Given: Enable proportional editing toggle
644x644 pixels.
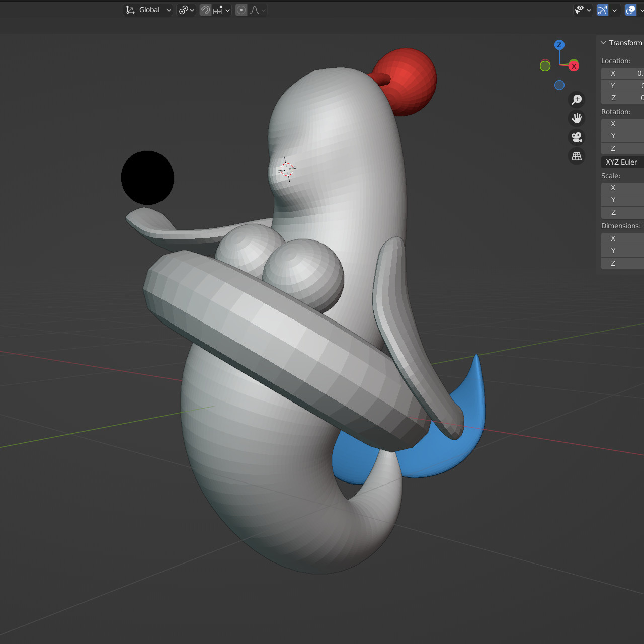Looking at the screenshot, I should click(x=242, y=10).
